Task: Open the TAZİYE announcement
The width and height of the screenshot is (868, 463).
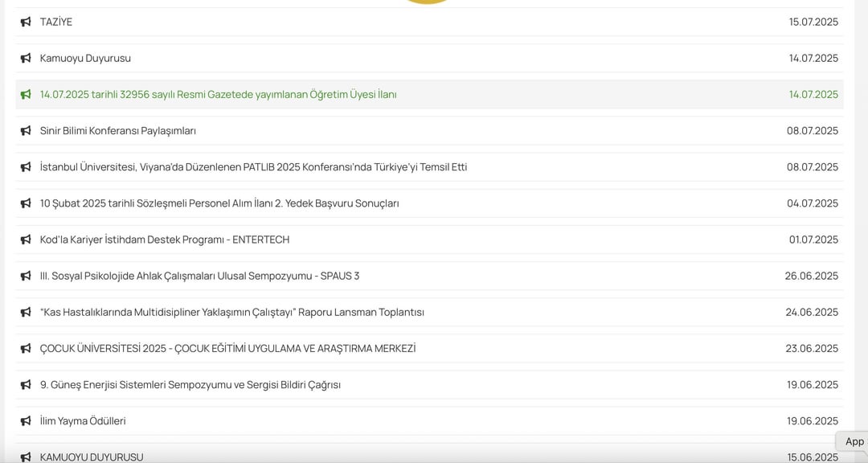Action: tap(56, 23)
